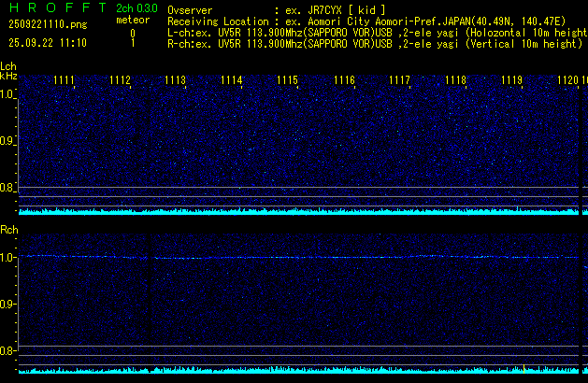Select the R-ch antenna description line
The image size is (588, 383).
click(x=374, y=43)
